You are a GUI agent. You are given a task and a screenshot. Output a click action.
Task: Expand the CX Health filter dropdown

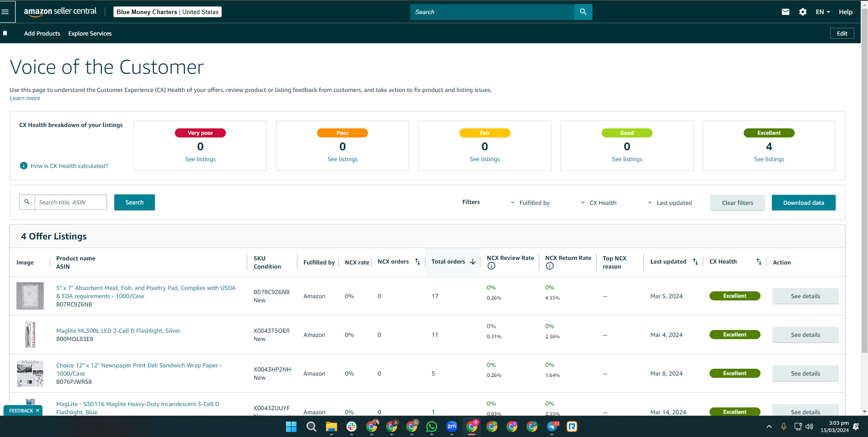598,203
